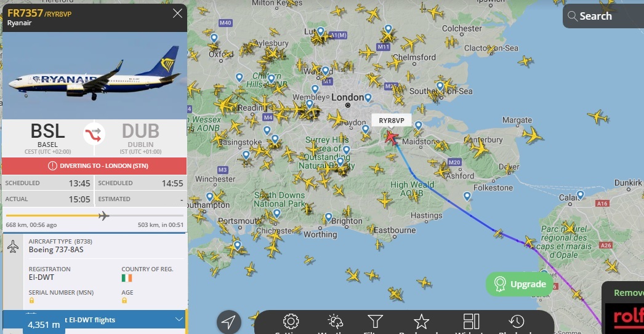Click the Ryanair aircraft photo
The image size is (644, 334).
(94, 76)
